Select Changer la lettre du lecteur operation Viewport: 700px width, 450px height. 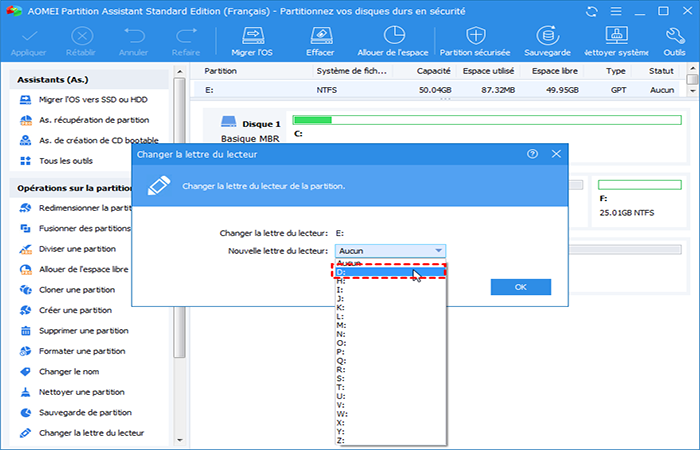pyautogui.click(x=90, y=433)
